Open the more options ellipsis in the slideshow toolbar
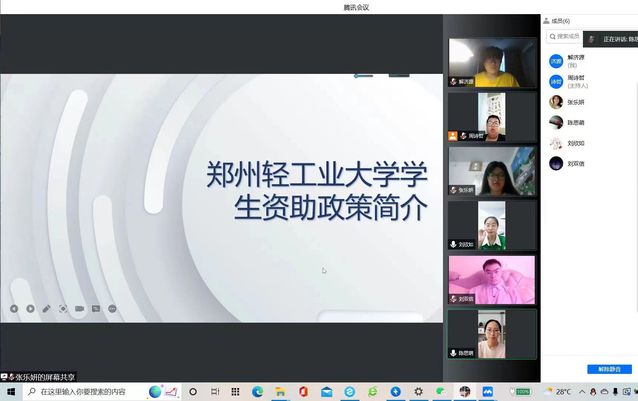638x401 pixels. coord(112,308)
